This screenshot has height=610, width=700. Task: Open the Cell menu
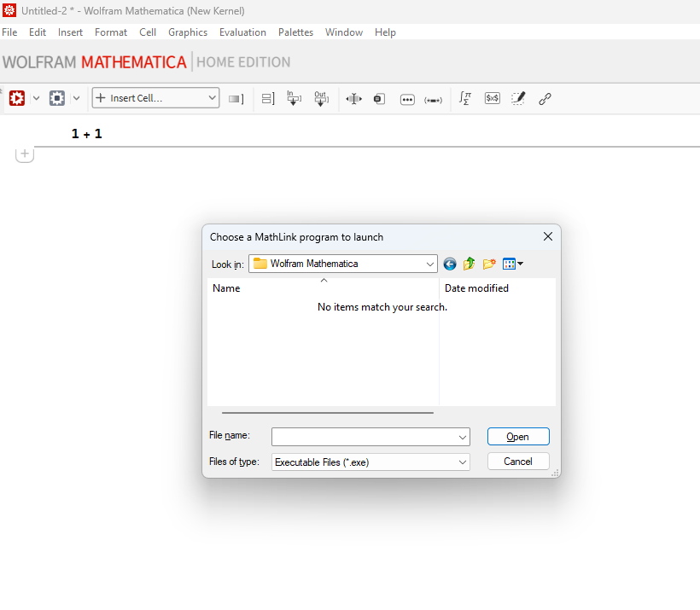148,32
